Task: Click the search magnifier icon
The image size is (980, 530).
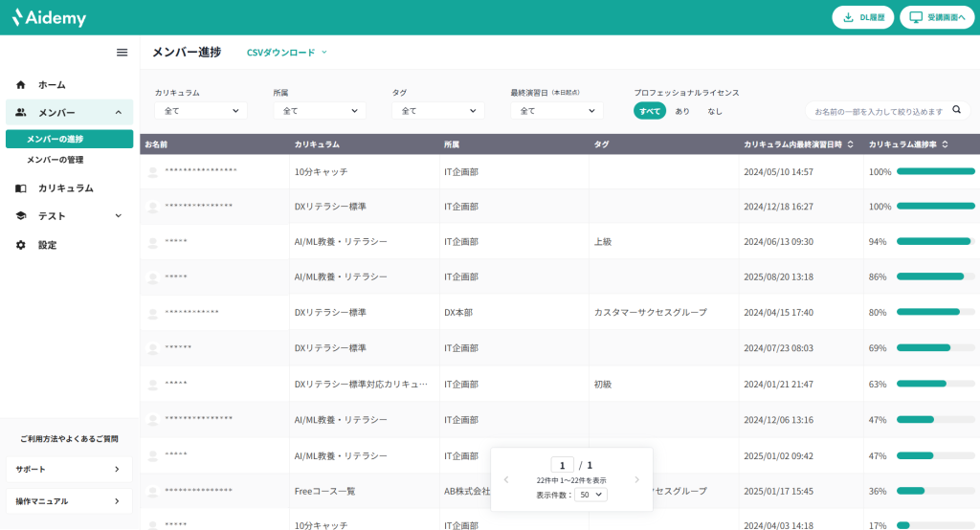Action: point(955,110)
